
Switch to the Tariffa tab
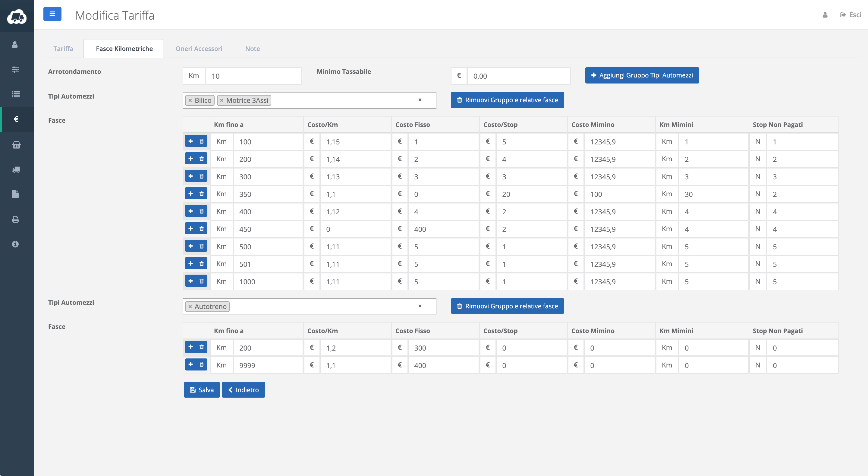(63, 49)
